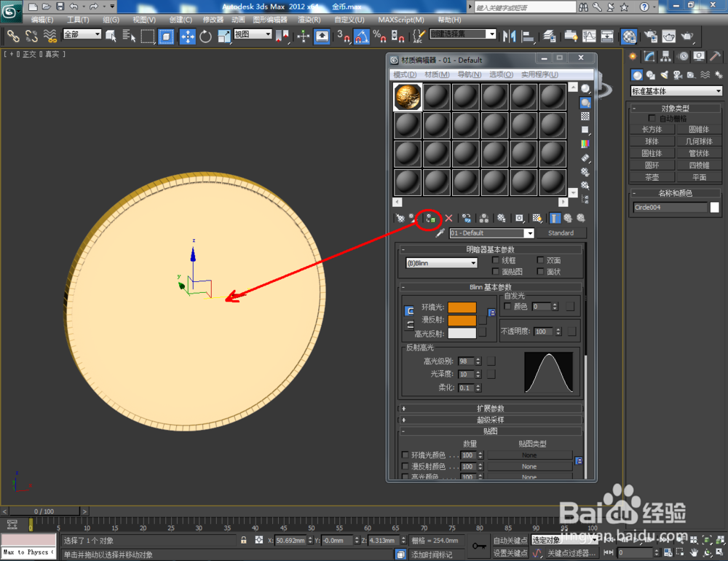Open the 编辑(E) menu
Image resolution: width=728 pixels, height=561 pixels.
(x=41, y=20)
